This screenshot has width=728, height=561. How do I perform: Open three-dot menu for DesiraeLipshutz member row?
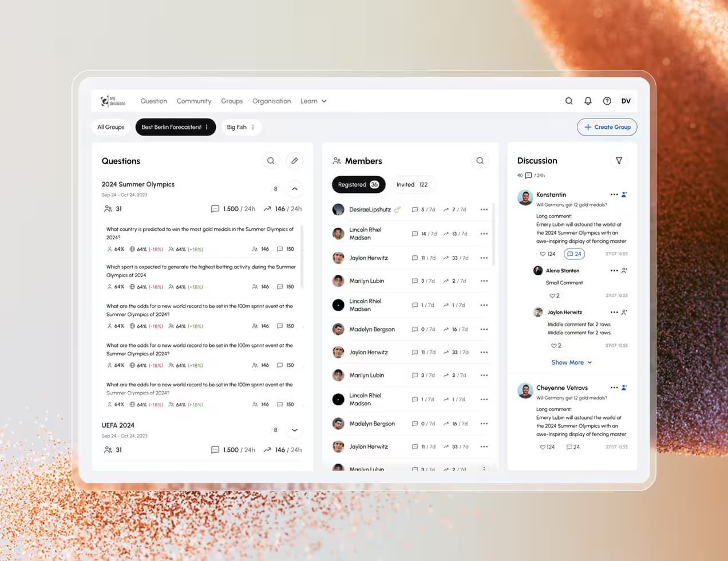(x=484, y=210)
